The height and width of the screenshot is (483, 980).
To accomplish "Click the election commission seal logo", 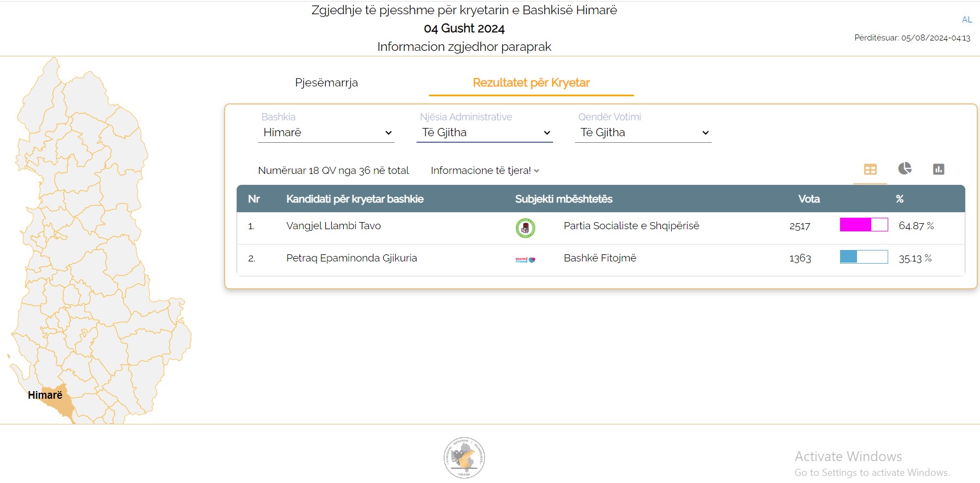I will 464,457.
